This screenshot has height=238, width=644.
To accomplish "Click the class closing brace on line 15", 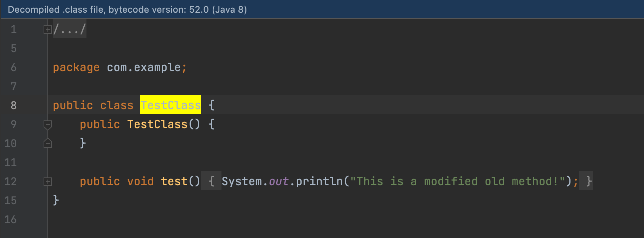I will pyautogui.click(x=56, y=200).
